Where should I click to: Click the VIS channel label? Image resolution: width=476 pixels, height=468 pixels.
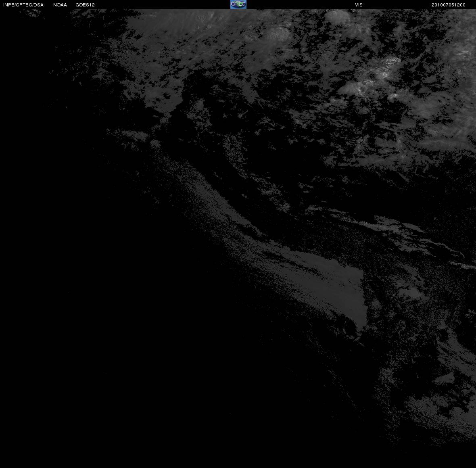(359, 5)
